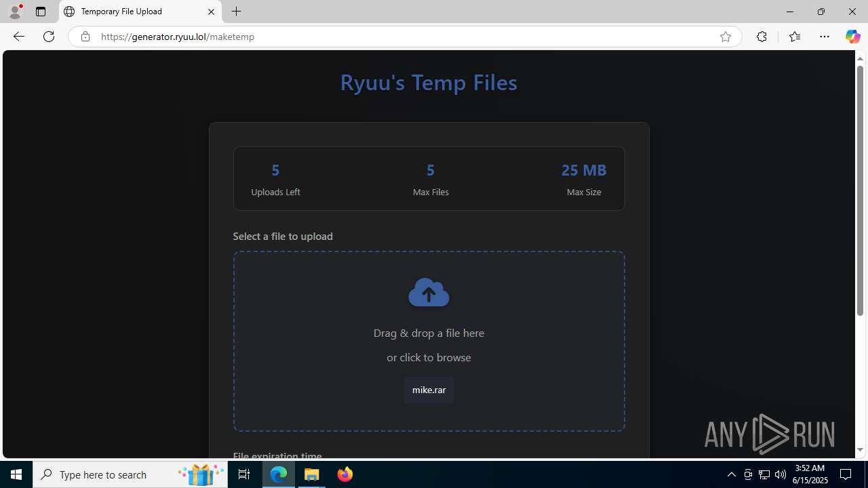Image resolution: width=868 pixels, height=488 pixels.
Task: Click 'or click to browse' text
Action: (x=429, y=357)
